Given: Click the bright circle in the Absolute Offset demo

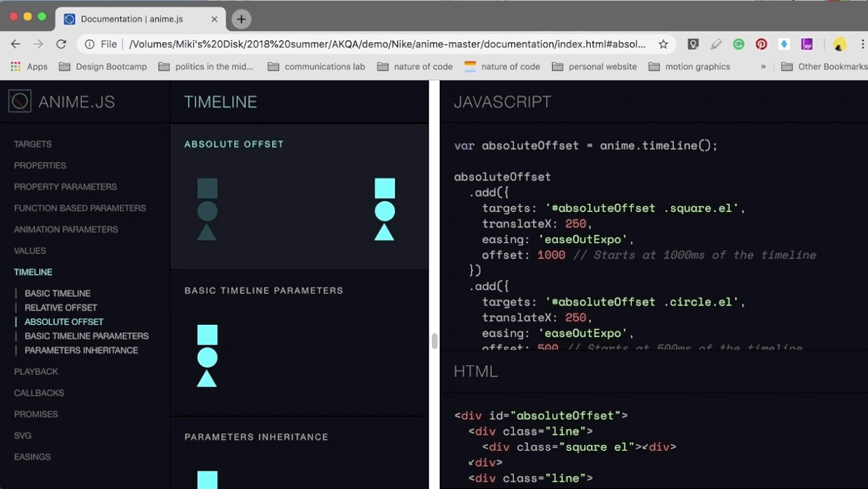Looking at the screenshot, I should (x=385, y=211).
